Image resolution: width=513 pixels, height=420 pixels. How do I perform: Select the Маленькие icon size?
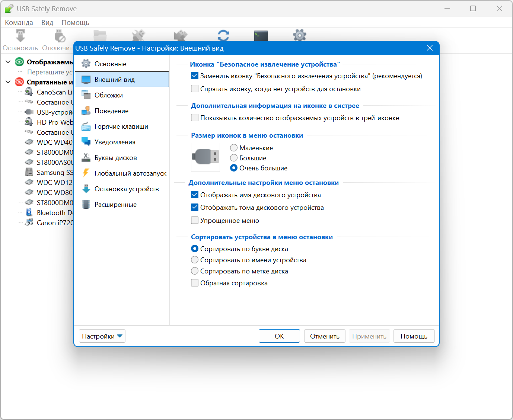[x=234, y=148]
